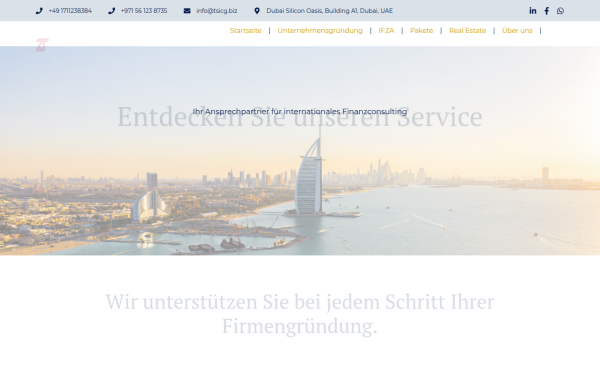600x375 pixels.
Task: Open the Dubai Silicon Oasis address link
Action: 329,11
